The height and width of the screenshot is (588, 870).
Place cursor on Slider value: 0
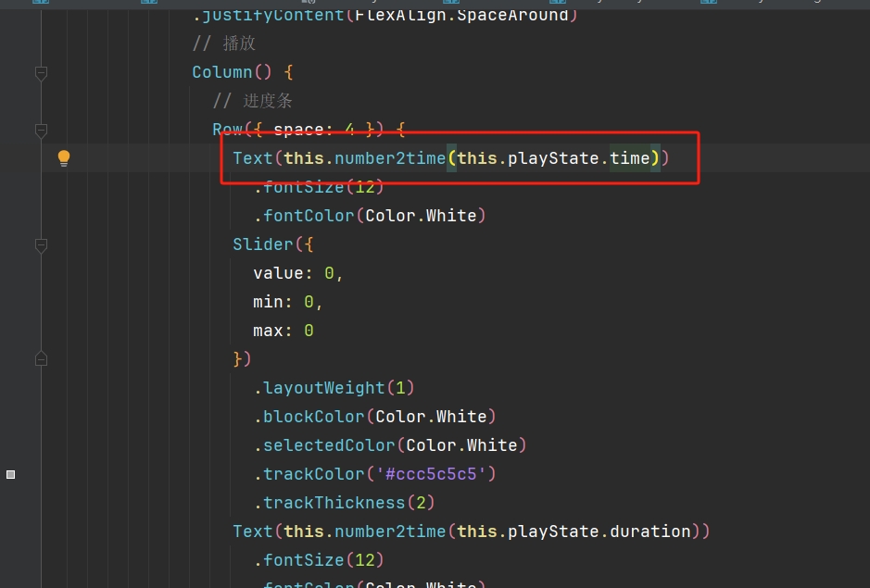click(x=298, y=273)
